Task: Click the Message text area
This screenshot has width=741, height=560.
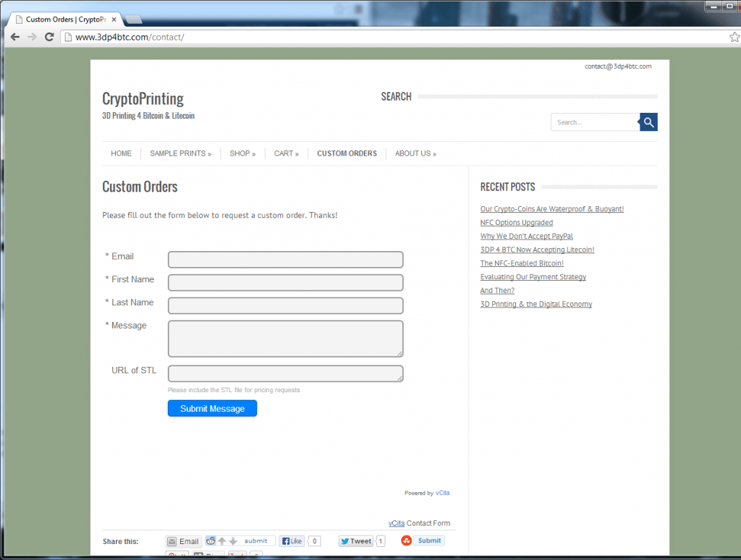Action: click(x=285, y=339)
